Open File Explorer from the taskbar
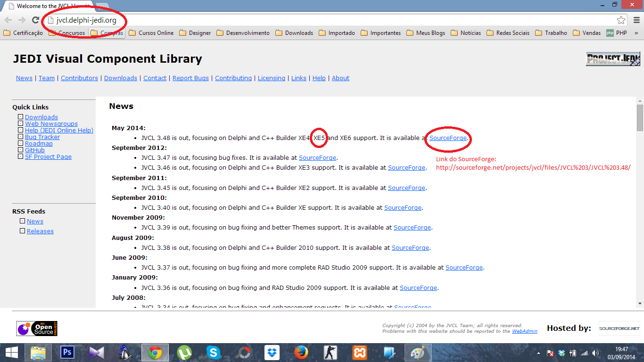This screenshot has height=362, width=644. point(38,353)
